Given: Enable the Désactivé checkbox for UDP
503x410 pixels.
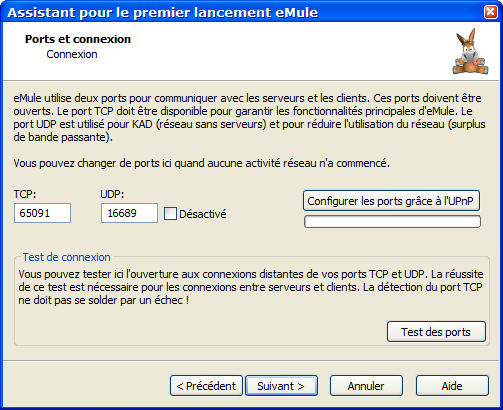Looking at the screenshot, I should (x=170, y=214).
